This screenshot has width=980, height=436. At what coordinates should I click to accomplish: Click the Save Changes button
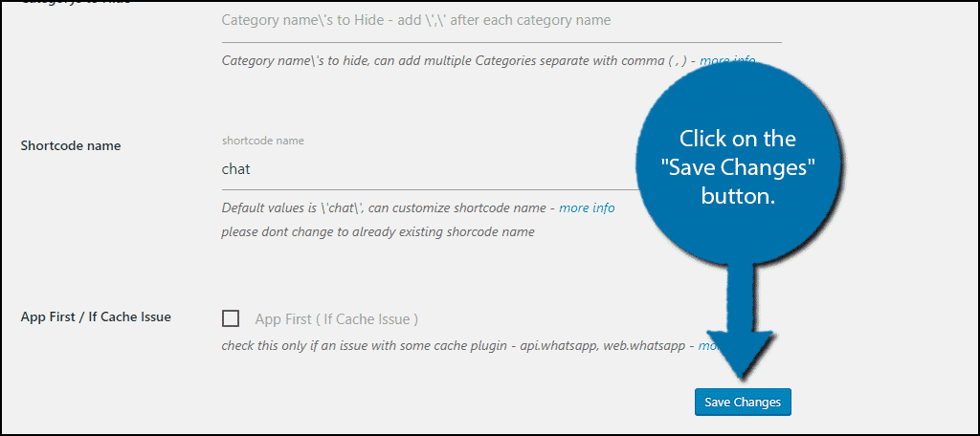[x=743, y=403]
